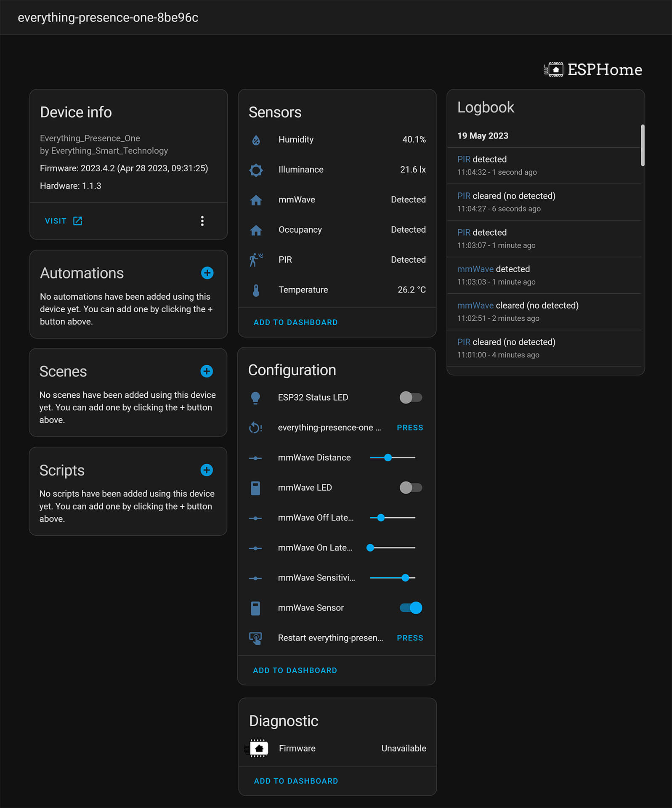Image resolution: width=672 pixels, height=808 pixels.
Task: Click the PIR motion walking icon
Action: click(256, 260)
